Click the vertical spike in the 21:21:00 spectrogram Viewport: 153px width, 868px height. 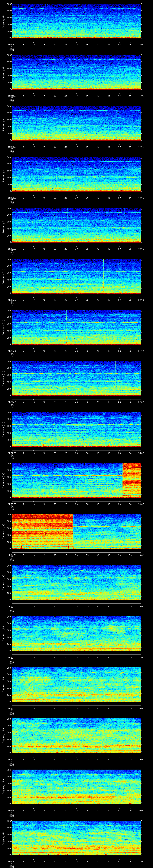click(116, 371)
